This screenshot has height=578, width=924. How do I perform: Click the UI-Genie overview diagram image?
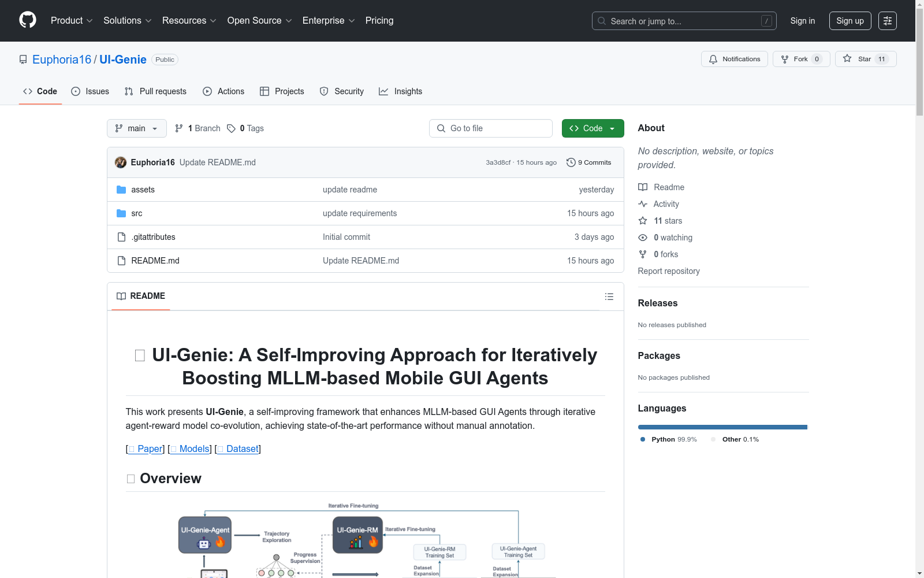tap(366, 538)
